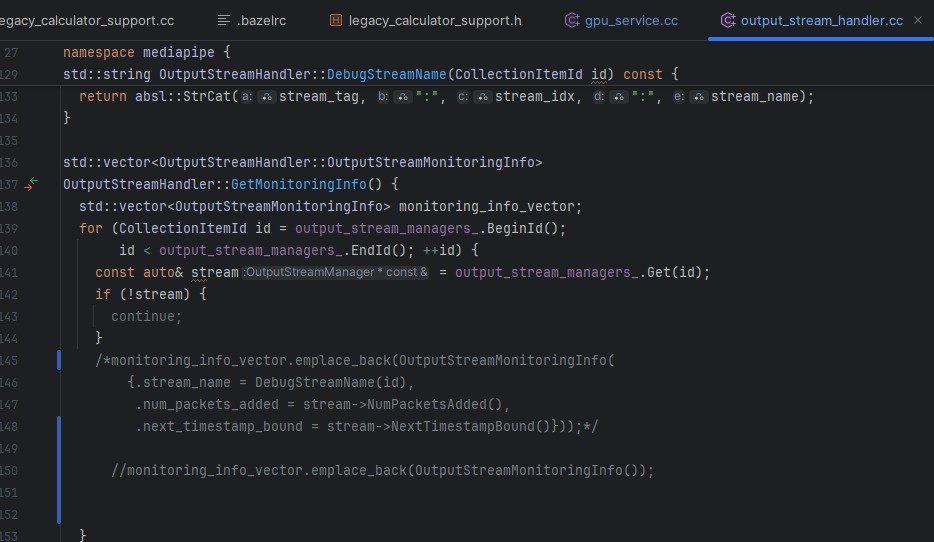934x542 pixels.
Task: Click DebugStreamName in the sticky header line
Action: 387,74
